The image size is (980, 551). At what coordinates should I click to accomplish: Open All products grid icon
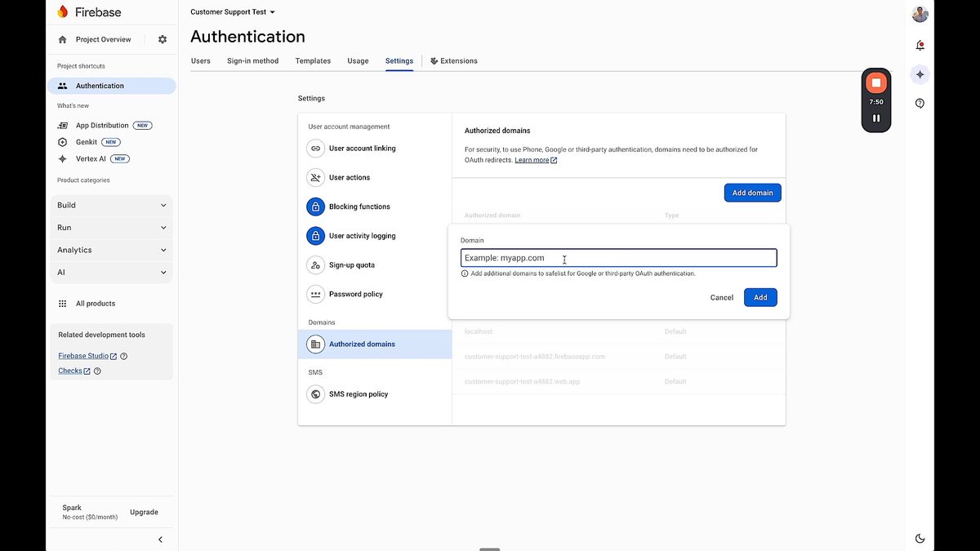tap(63, 304)
